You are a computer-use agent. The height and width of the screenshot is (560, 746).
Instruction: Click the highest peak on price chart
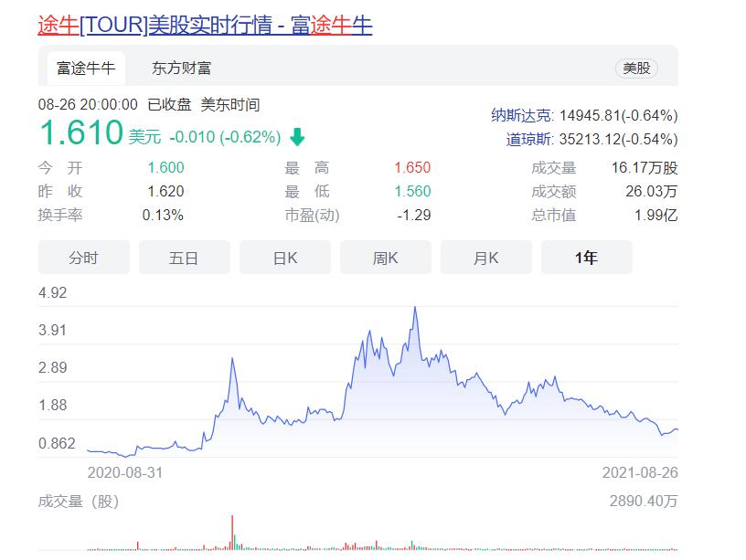point(415,308)
